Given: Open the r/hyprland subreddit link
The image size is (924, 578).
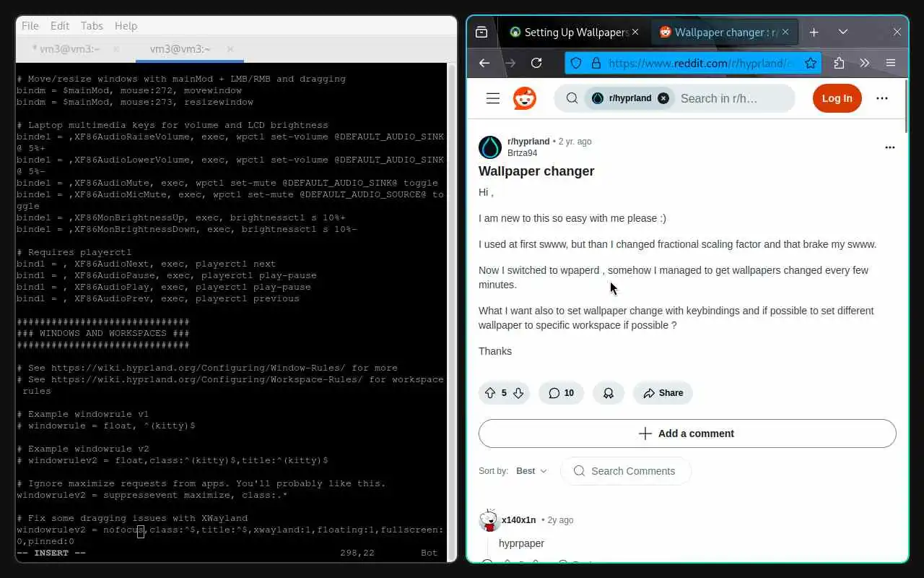Looking at the screenshot, I should click(528, 142).
